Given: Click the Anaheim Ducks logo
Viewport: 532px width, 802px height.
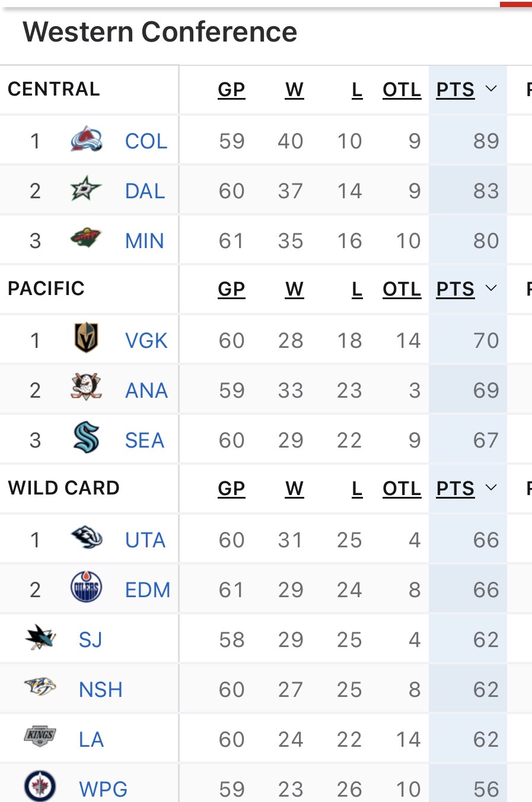Looking at the screenshot, I should coord(86,388).
